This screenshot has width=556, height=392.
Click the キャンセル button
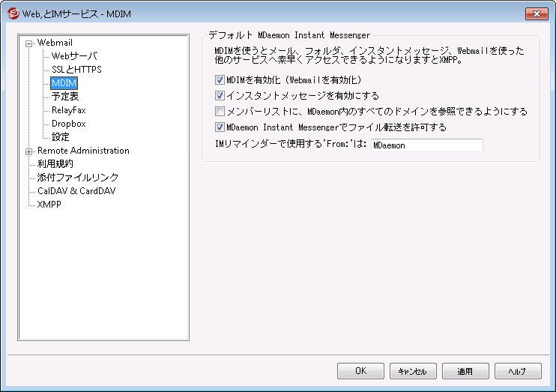click(x=413, y=371)
